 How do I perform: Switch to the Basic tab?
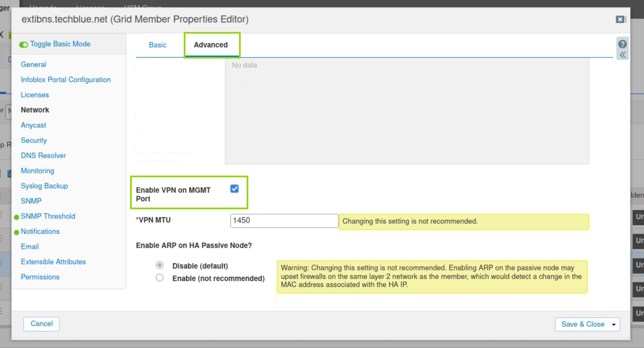pos(157,45)
